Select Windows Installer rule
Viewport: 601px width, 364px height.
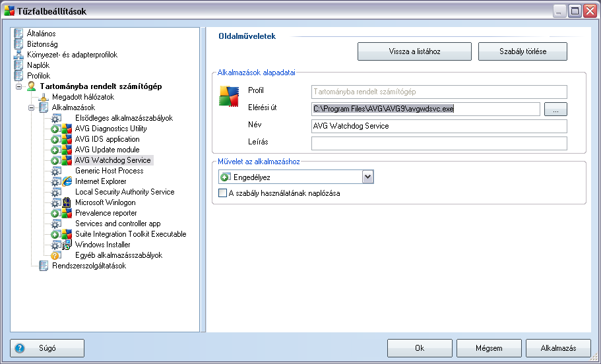[102, 245]
